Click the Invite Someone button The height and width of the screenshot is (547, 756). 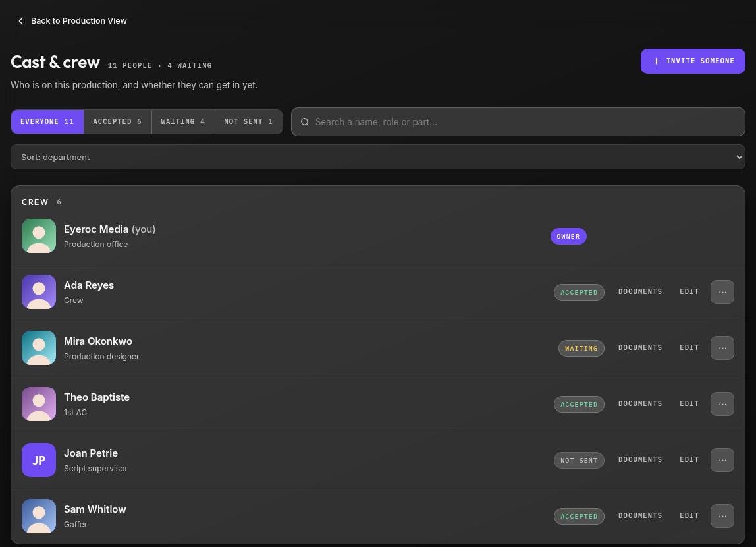[692, 61]
